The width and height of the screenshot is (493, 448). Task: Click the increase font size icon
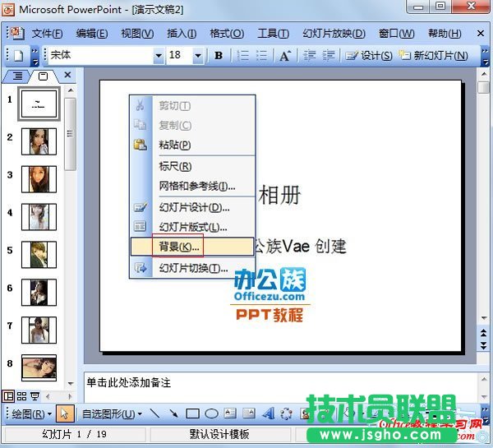pos(285,56)
